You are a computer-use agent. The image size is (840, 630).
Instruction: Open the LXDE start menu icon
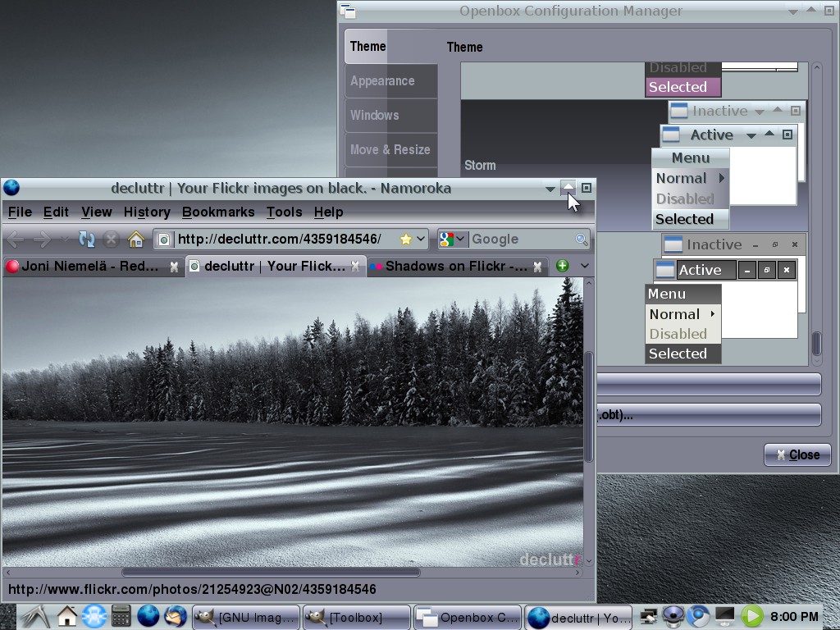(35, 616)
